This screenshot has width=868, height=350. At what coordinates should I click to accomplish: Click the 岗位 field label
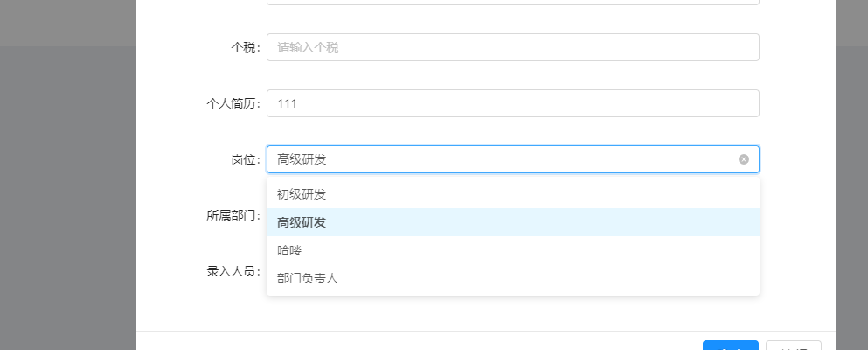click(x=240, y=159)
